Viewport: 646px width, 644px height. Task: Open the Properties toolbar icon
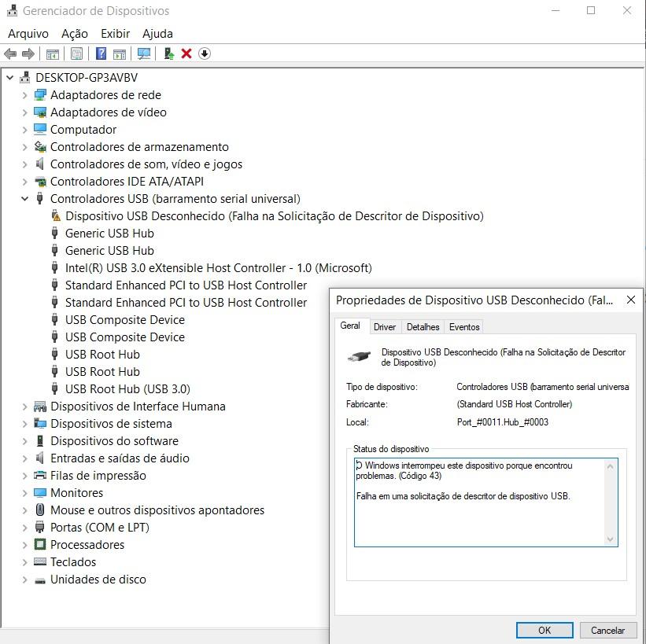tap(76, 53)
